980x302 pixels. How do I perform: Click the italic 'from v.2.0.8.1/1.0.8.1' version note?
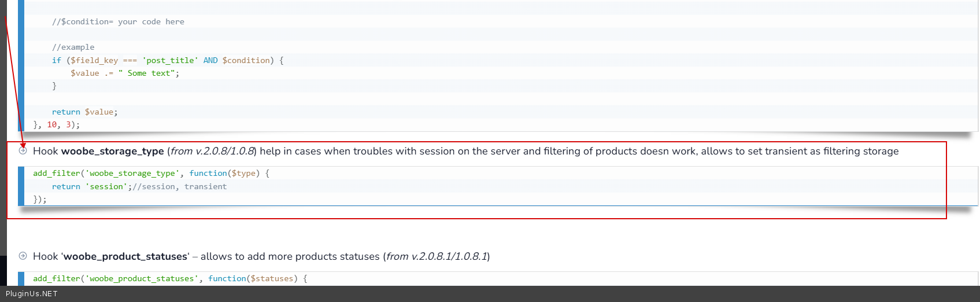tap(437, 256)
